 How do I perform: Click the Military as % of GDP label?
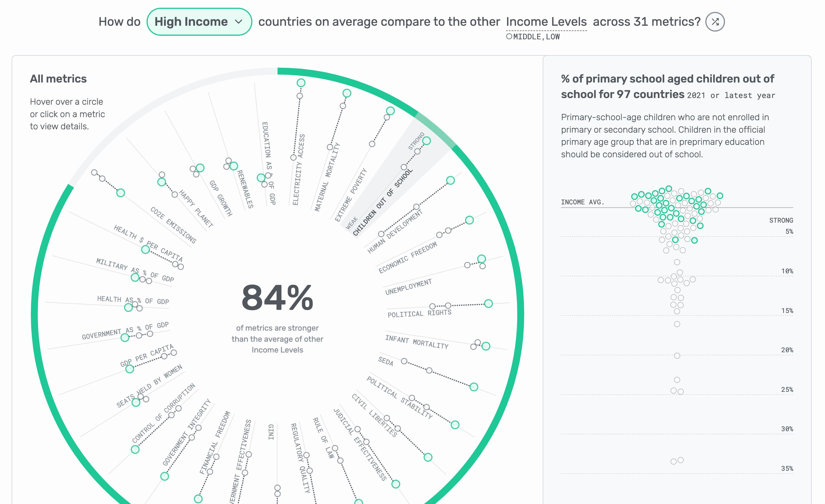[135, 270]
